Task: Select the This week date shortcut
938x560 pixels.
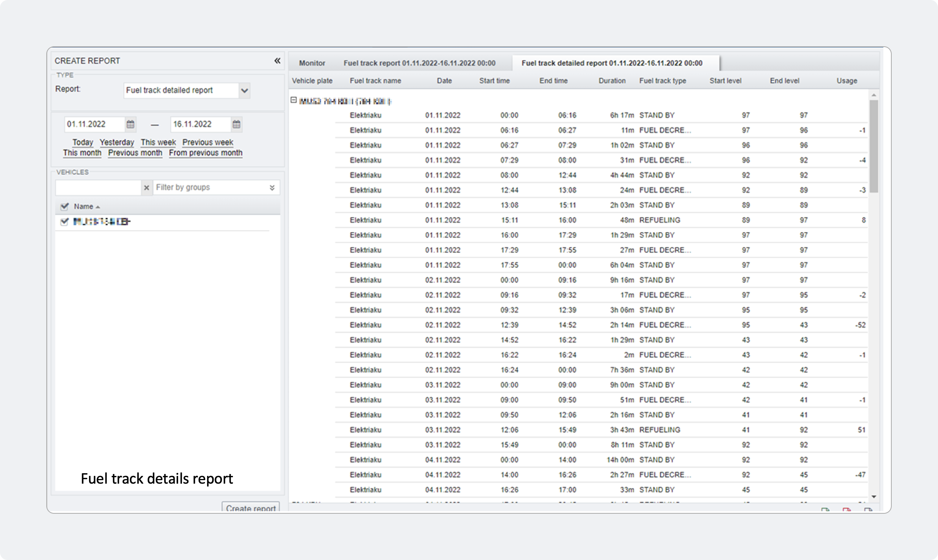Action: 158,142
